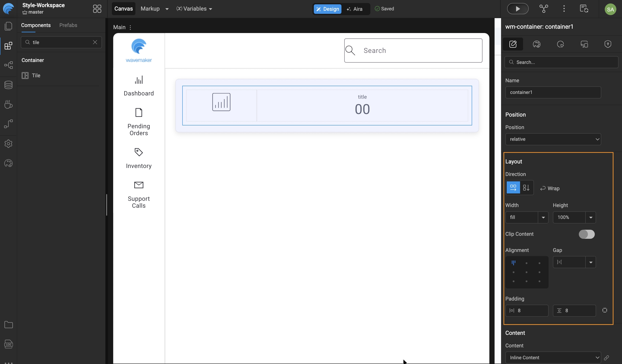This screenshot has width=622, height=364.
Task: Open the Position dropdown set to relative
Action: [x=553, y=139]
